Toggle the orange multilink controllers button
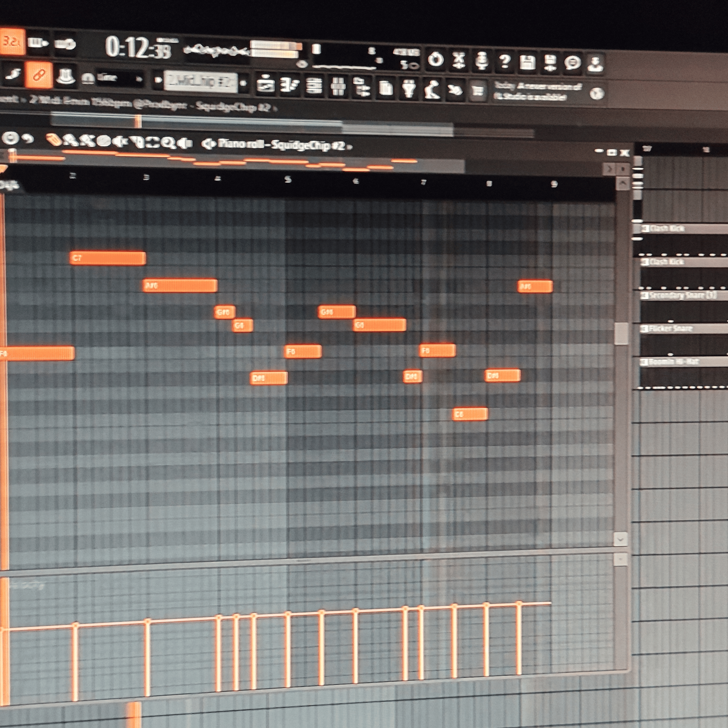 pyautogui.click(x=39, y=75)
